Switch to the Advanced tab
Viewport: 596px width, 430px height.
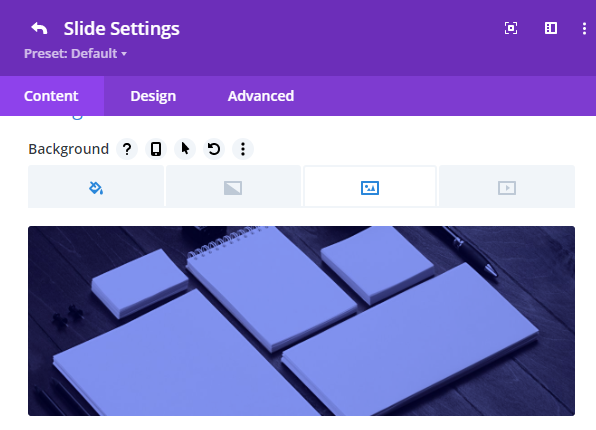click(261, 96)
